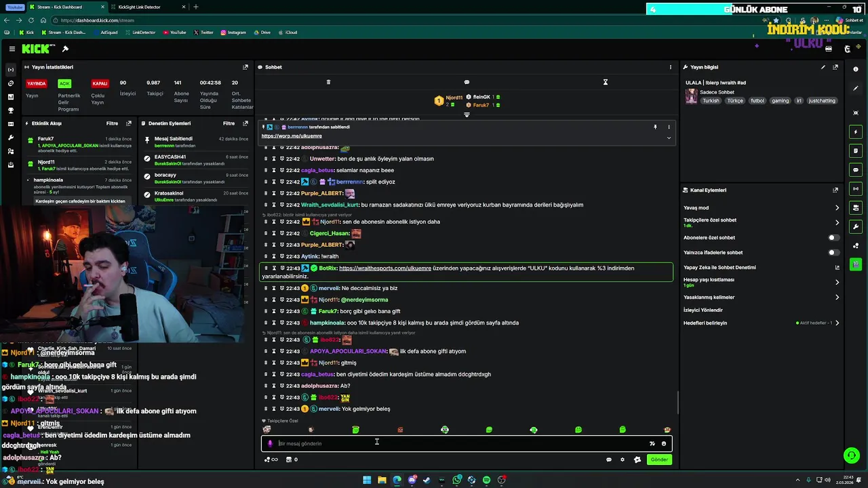
Task: Open emoji picker in message box
Action: click(664, 443)
